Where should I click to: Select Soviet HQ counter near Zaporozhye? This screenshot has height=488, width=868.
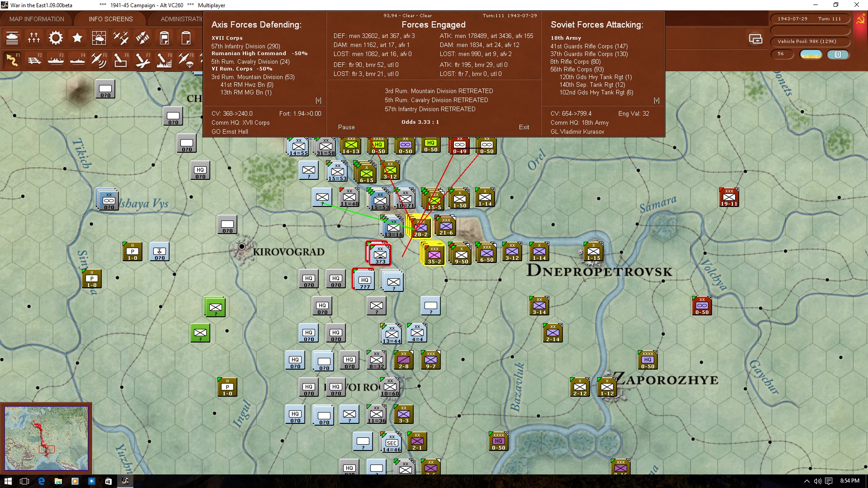(x=647, y=360)
